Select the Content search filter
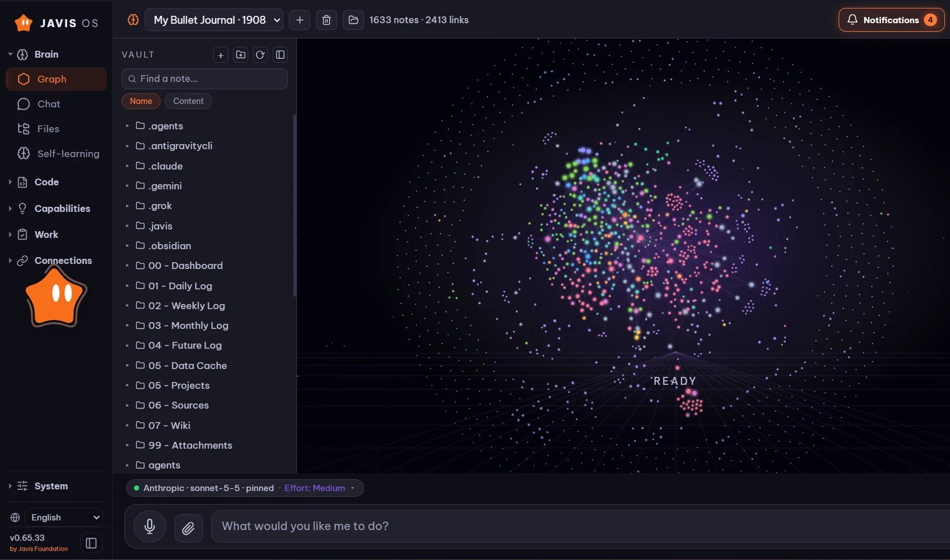 (188, 101)
